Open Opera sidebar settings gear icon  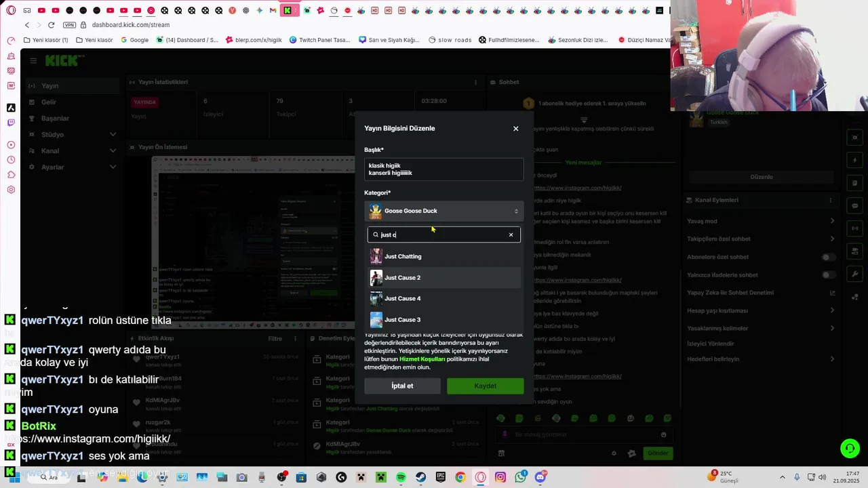pos(11,190)
